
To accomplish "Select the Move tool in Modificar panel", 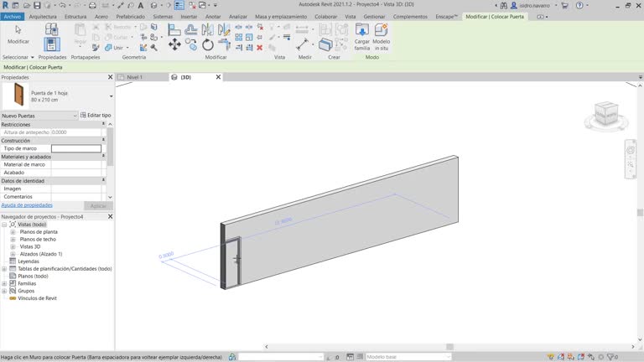I will [x=174, y=44].
